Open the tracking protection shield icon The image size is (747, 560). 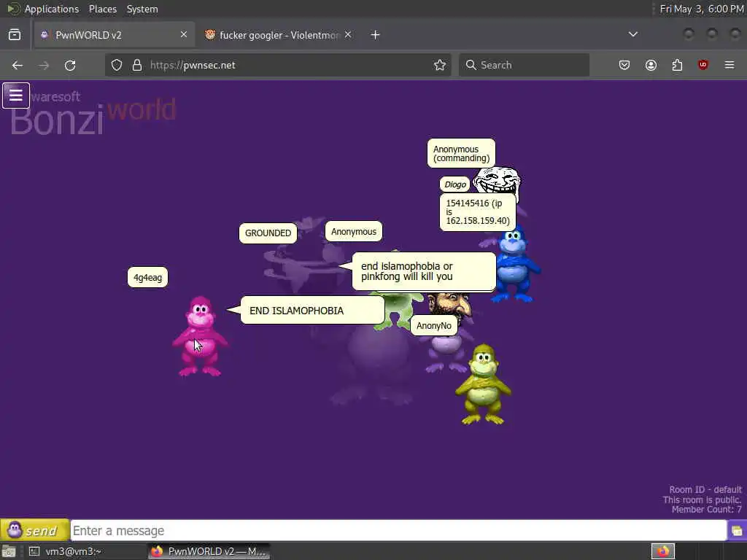pos(117,65)
